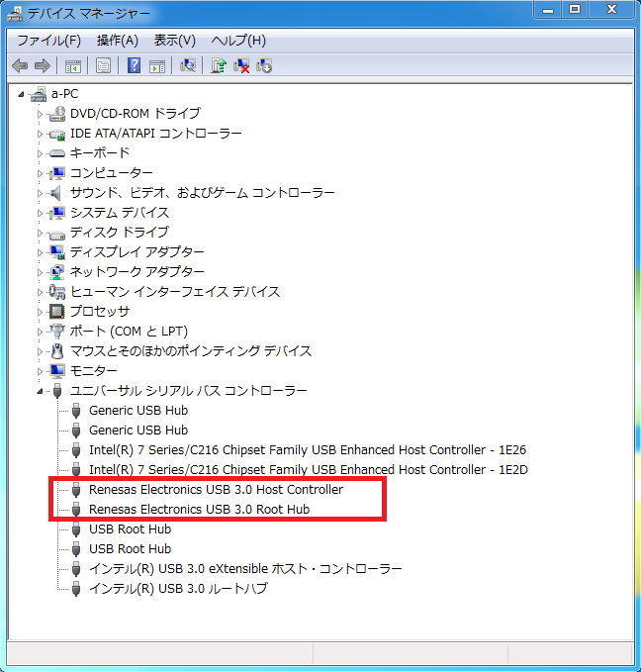Toggle the console tree toolbar icon
The image size is (641, 672).
pos(73,66)
